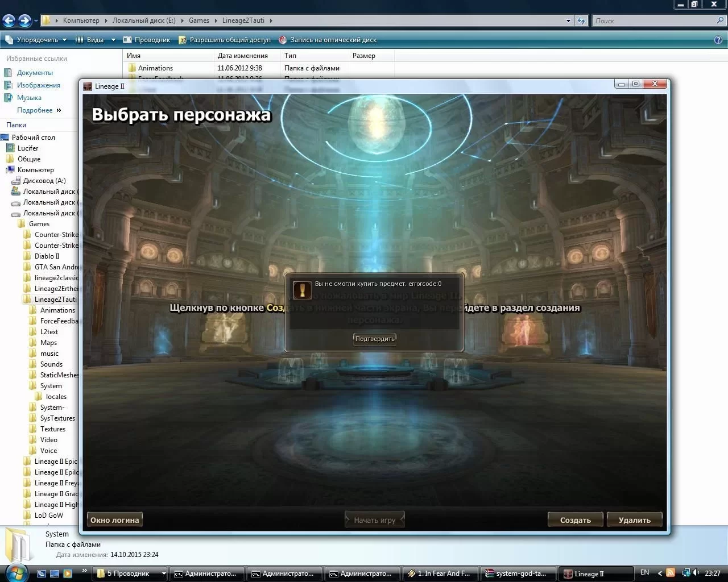Select Diablo II folder in tree
Image resolution: width=728 pixels, height=582 pixels.
coord(47,256)
